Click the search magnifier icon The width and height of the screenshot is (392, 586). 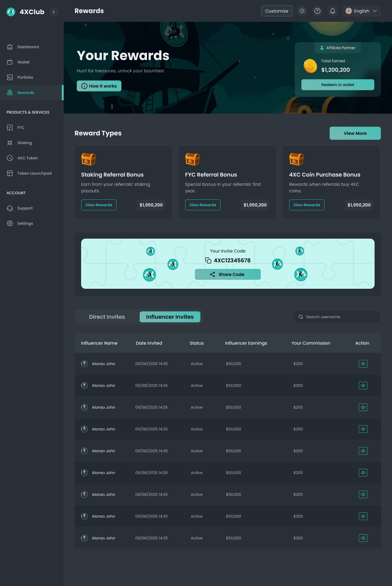coord(301,317)
